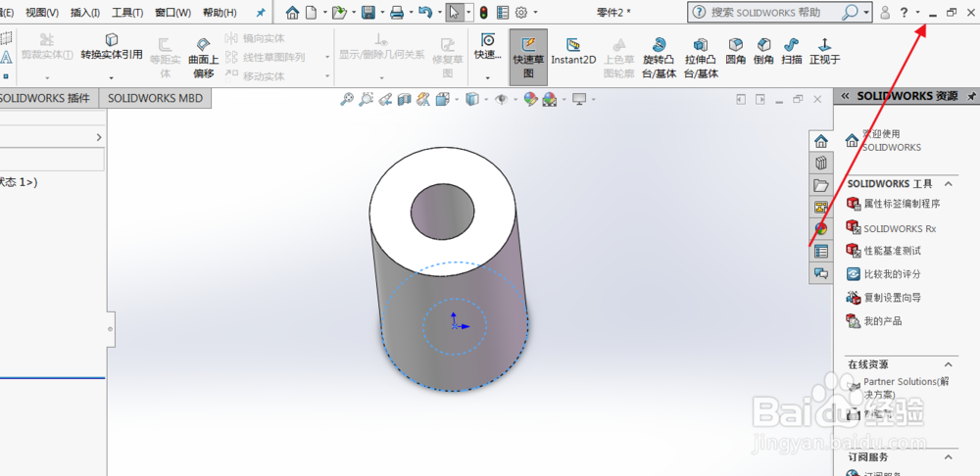Open View Settings monitor icon
The image size is (980, 476).
click(579, 99)
